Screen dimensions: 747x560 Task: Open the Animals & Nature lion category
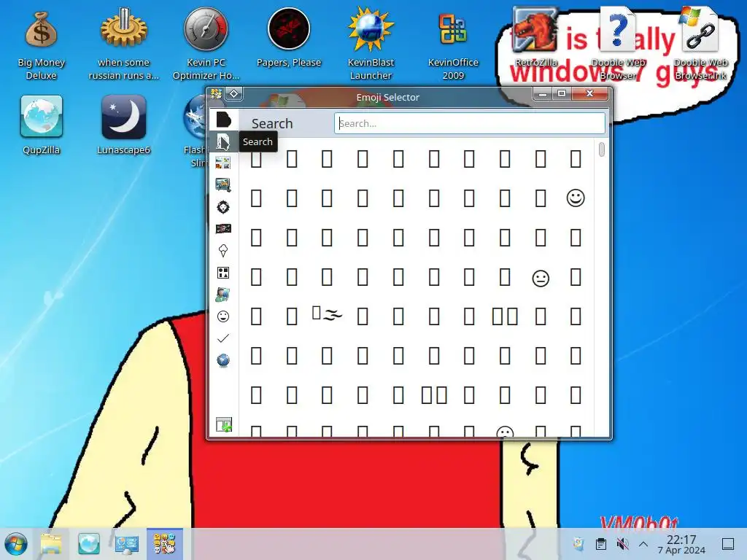223,206
